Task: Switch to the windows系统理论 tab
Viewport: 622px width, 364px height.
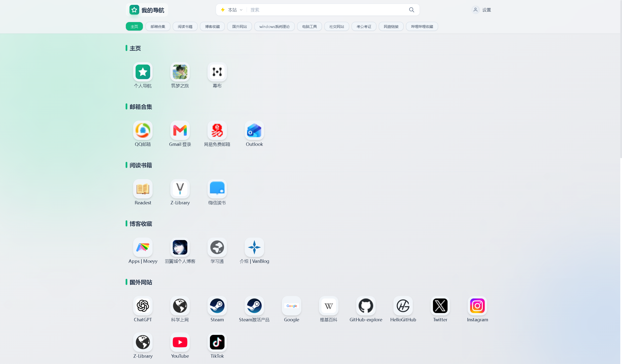Action: pos(274,26)
